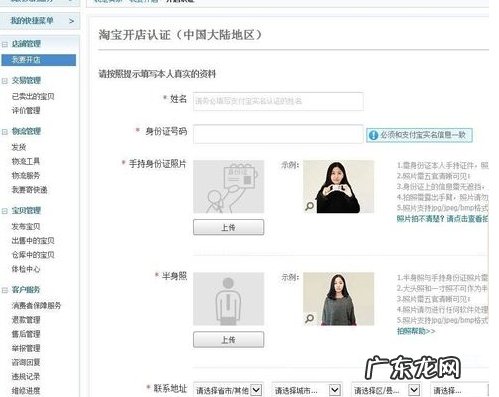Click the 必须和支付宝实名信息一致 notice
The height and width of the screenshot is (397, 499).
tap(419, 135)
